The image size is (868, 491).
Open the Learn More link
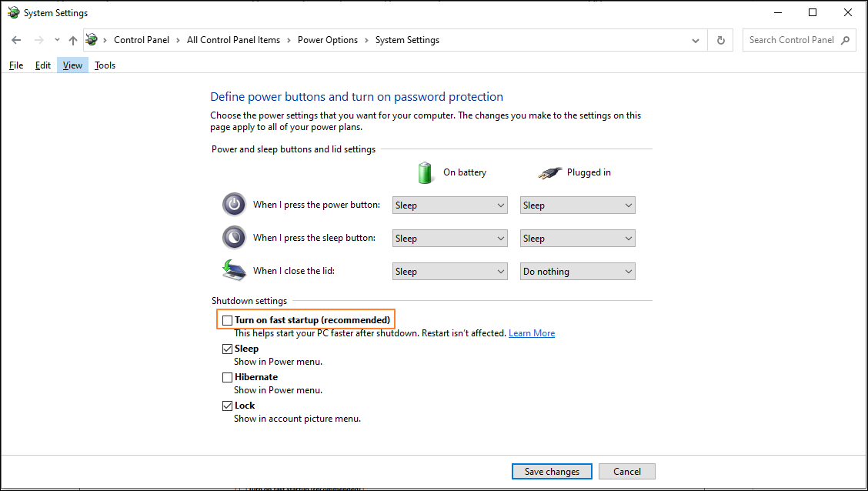coord(532,333)
